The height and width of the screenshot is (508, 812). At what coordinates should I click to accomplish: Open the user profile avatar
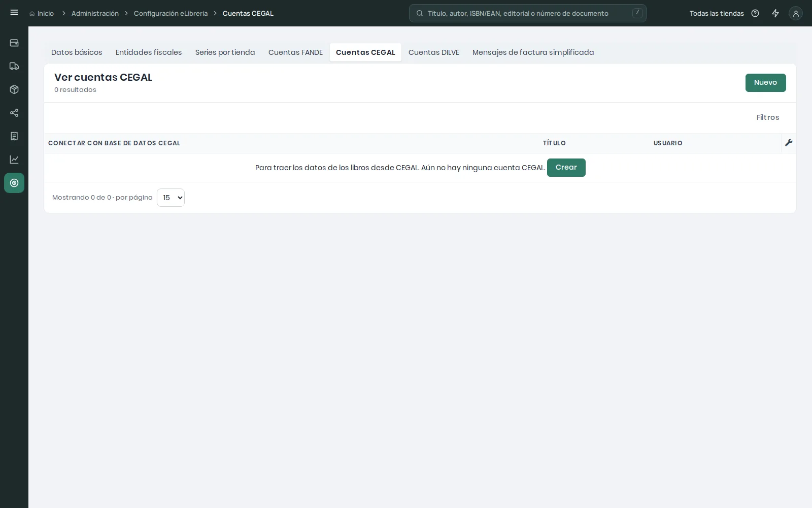click(x=796, y=13)
